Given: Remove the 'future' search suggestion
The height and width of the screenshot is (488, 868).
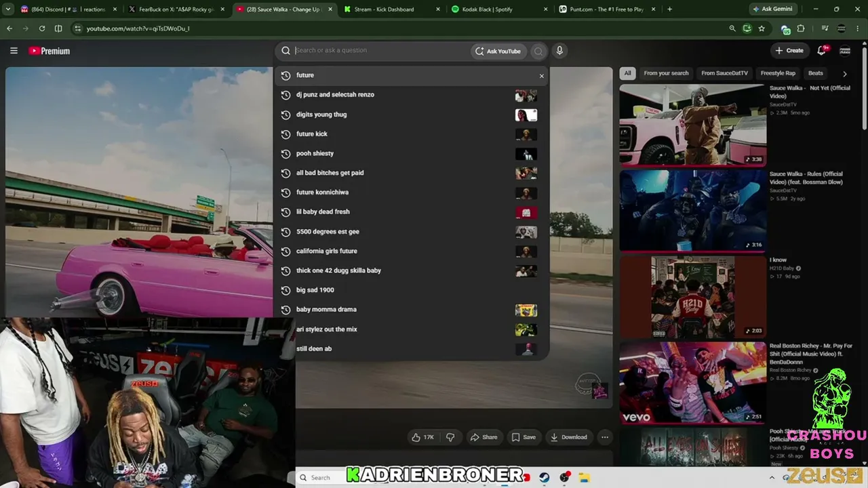Looking at the screenshot, I should point(541,76).
